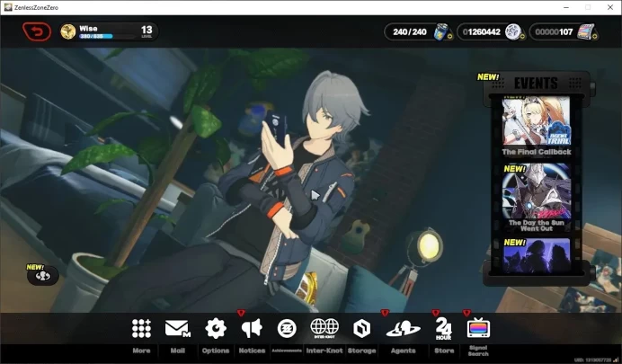The image size is (622, 364).
Task: Click the ZenlessZoneZero window title icon
Action: click(x=8, y=7)
